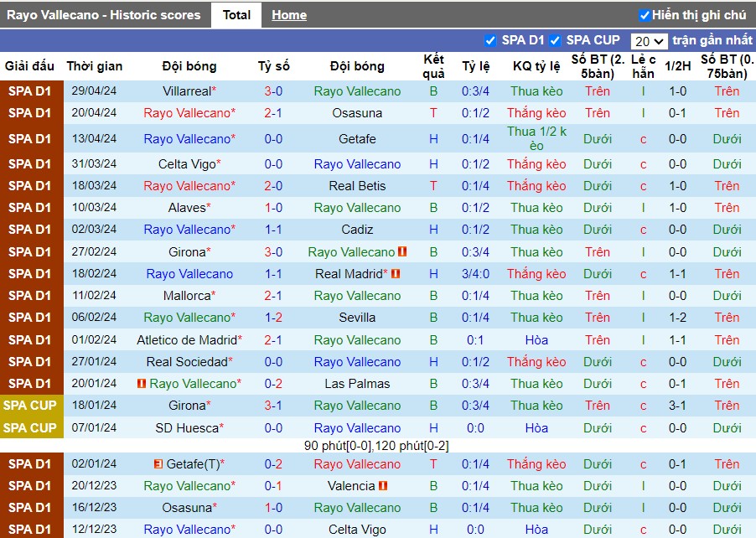This screenshot has width=756, height=538.
Task: Click Hòa odds result in Atletico row
Action: (536, 340)
